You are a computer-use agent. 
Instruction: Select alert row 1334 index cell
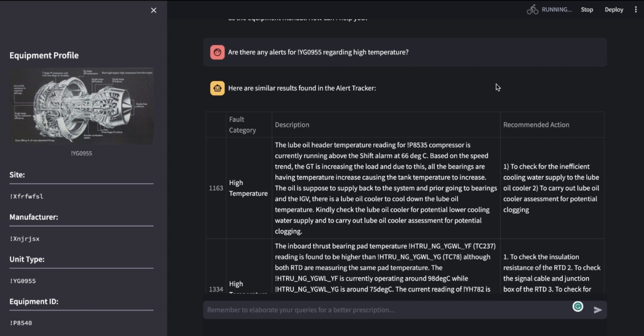point(216,289)
